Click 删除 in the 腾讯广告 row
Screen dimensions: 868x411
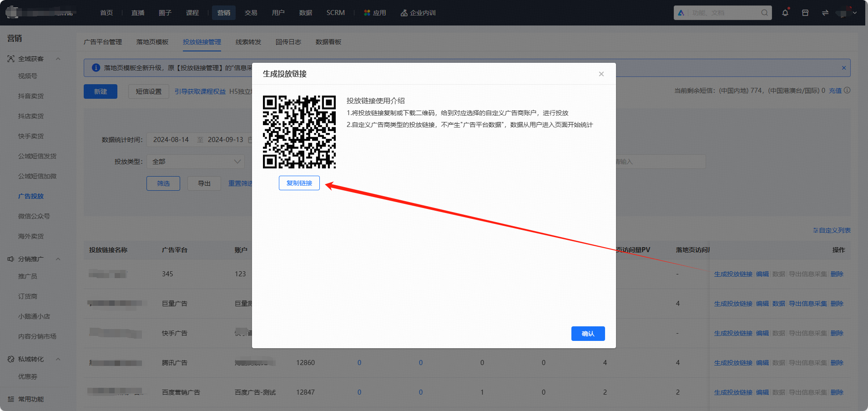click(x=837, y=363)
